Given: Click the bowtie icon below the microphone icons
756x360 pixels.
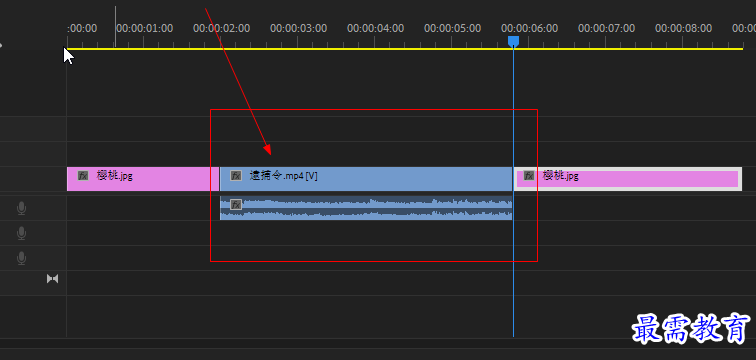Looking at the screenshot, I should pyautogui.click(x=53, y=279).
